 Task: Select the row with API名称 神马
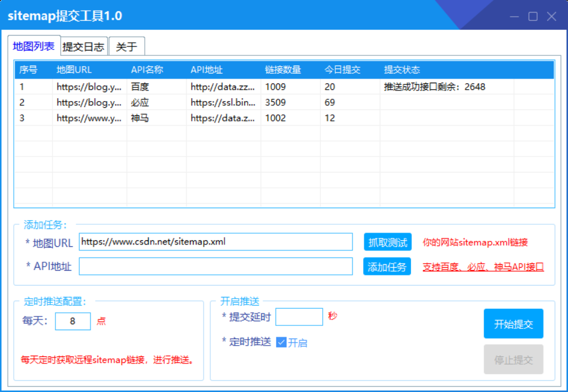point(285,118)
